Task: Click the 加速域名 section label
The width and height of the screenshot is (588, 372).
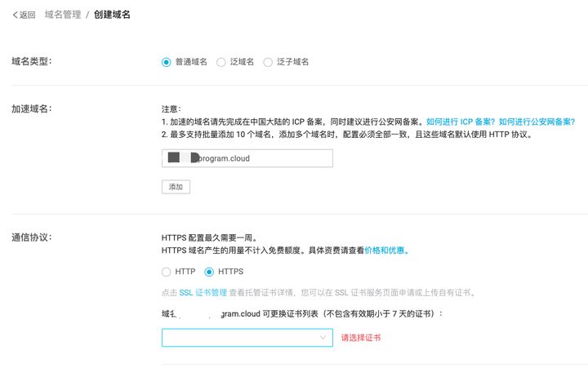Action: 32,109
